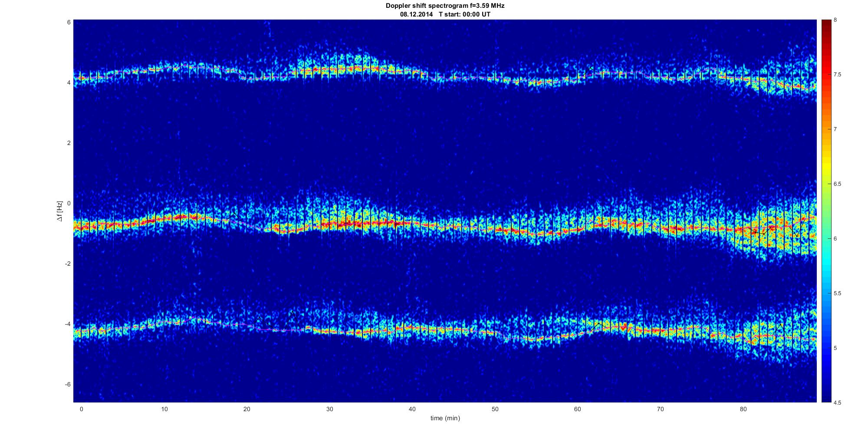
Task: Click the y-axis tick label '-4'
Action: 68,324
